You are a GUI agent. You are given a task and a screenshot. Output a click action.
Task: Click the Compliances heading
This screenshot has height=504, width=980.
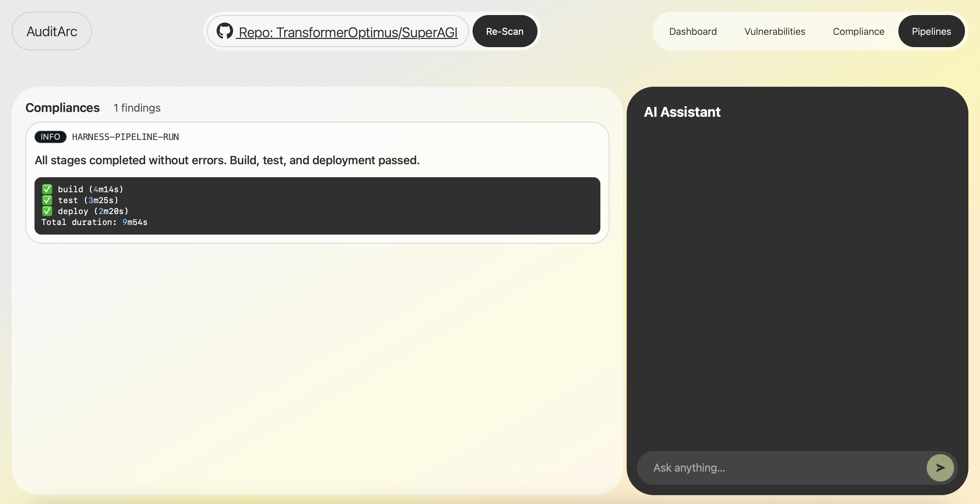63,108
